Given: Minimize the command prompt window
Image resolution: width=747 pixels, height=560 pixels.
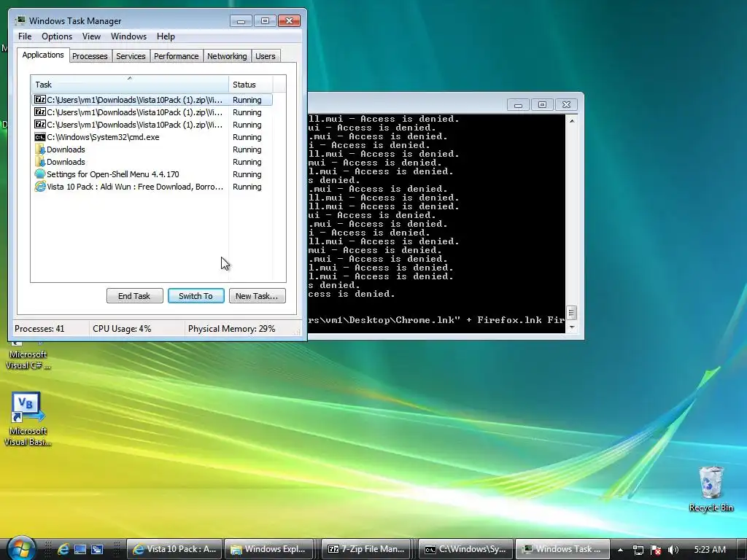Looking at the screenshot, I should 518,105.
